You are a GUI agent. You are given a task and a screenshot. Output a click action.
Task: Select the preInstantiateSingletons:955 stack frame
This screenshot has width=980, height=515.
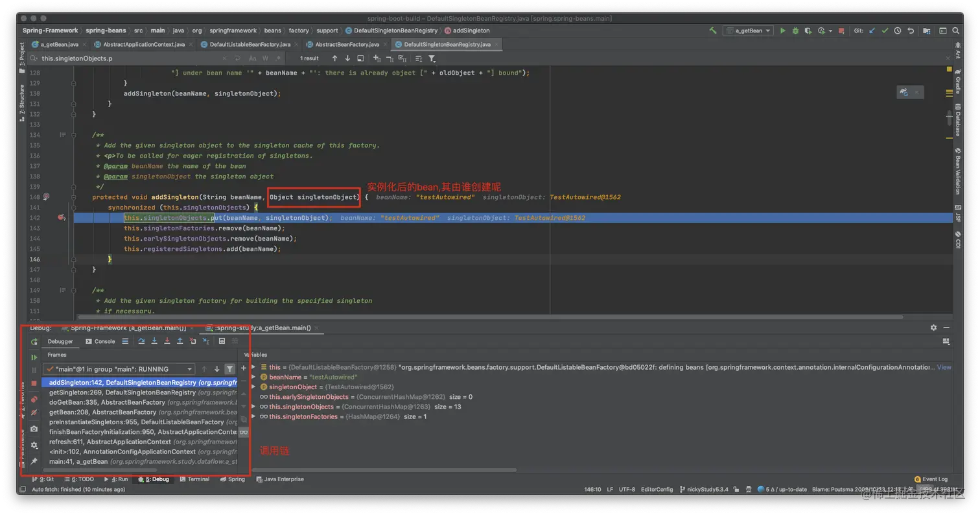tap(139, 422)
